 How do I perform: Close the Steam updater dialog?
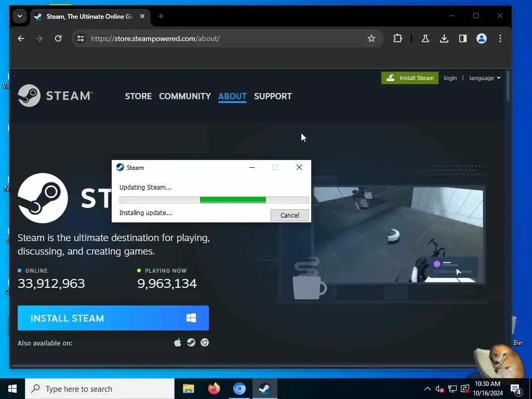[x=299, y=168]
